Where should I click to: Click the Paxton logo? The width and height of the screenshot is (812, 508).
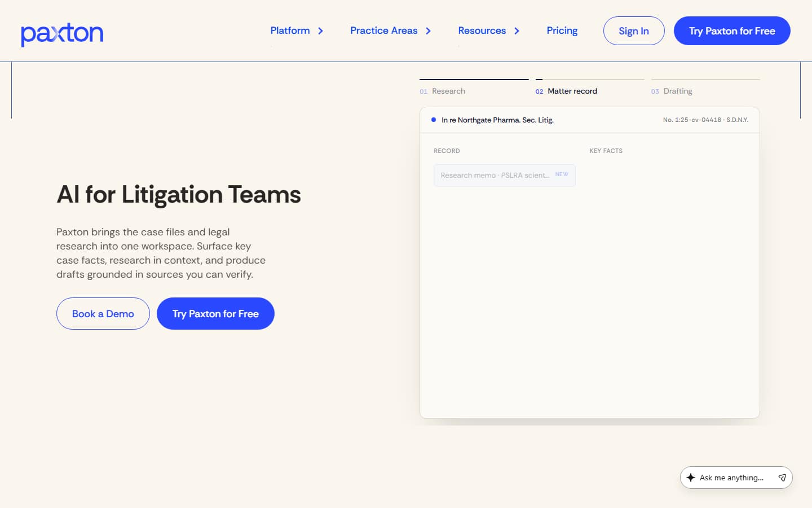(x=62, y=34)
